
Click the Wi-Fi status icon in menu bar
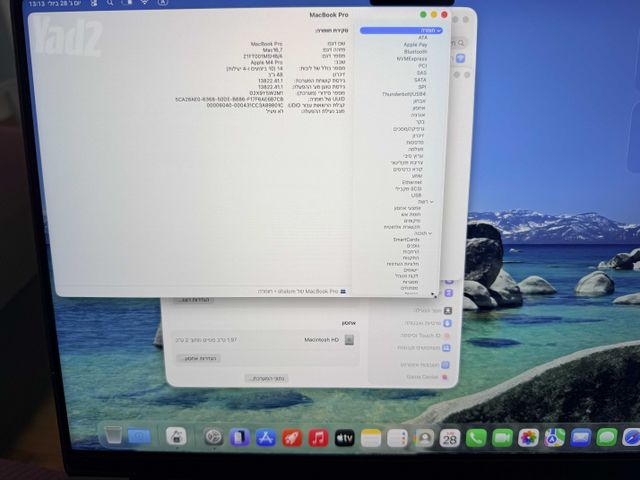tap(145, 2)
